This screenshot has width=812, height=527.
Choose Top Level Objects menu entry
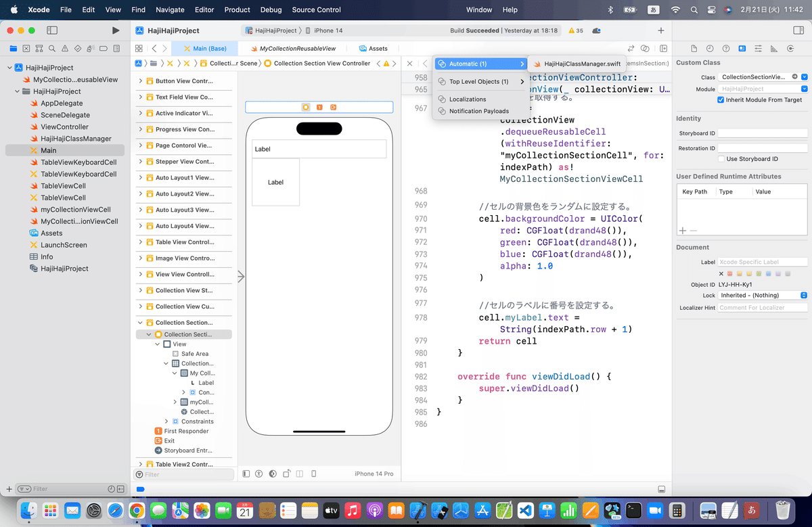480,81
